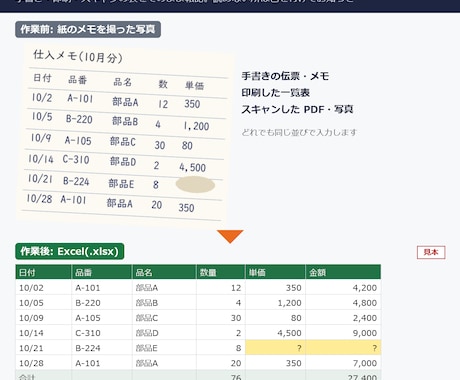
Task: Select the 10/21 cell in the Excel table
Action: 43,348
